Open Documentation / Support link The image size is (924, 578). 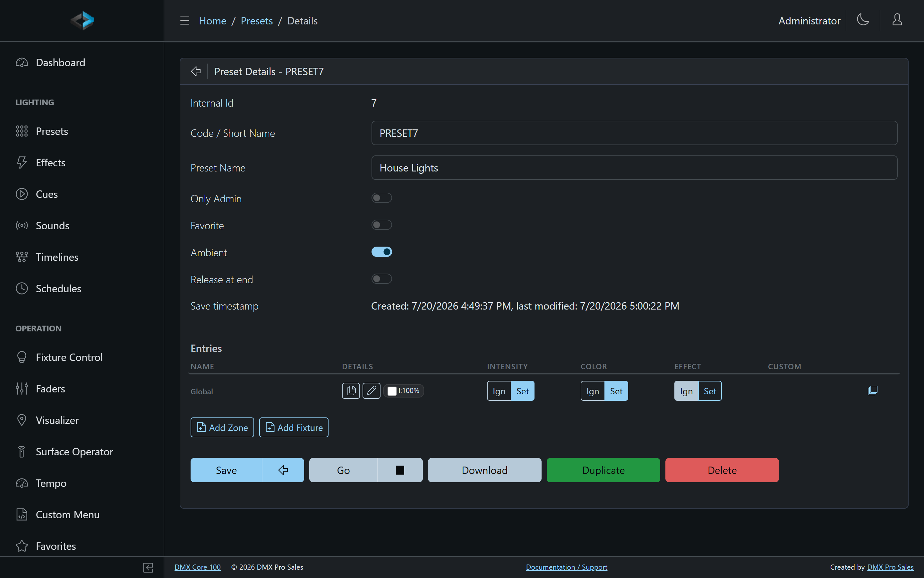click(567, 567)
